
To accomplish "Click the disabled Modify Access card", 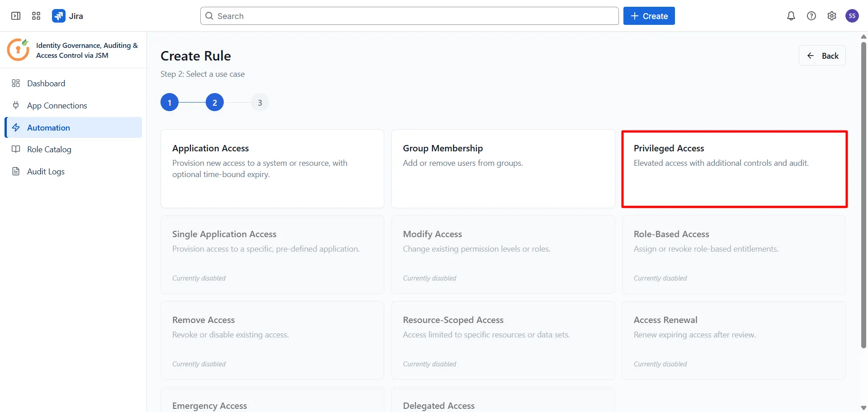I will click(503, 254).
